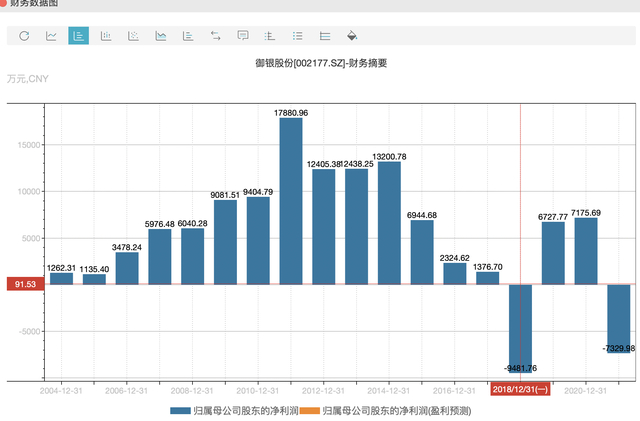
Task: Click the 2012-12-31 x-axis label
Action: pos(324,390)
